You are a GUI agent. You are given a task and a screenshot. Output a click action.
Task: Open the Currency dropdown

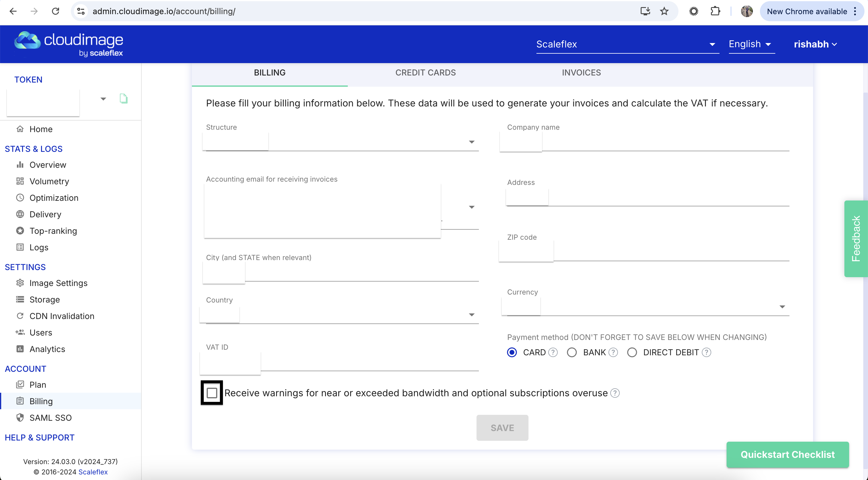click(782, 307)
